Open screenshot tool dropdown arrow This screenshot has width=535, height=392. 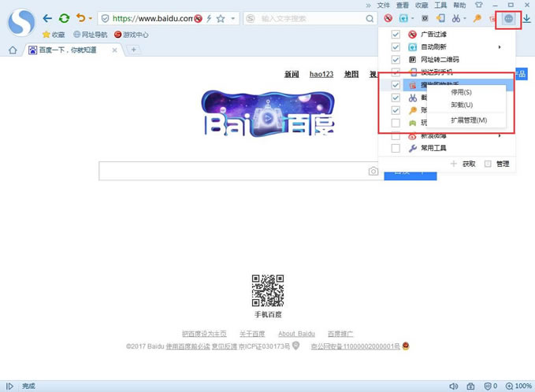465,18
